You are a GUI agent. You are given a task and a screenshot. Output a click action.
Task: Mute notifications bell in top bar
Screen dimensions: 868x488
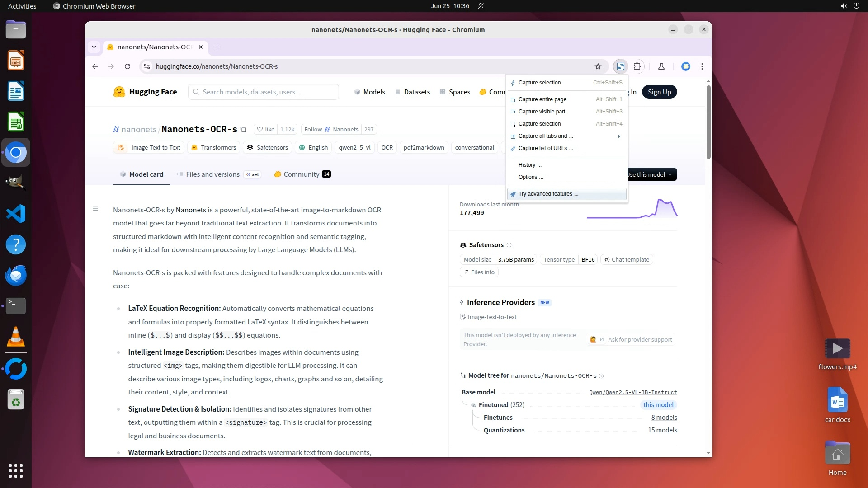click(x=481, y=6)
